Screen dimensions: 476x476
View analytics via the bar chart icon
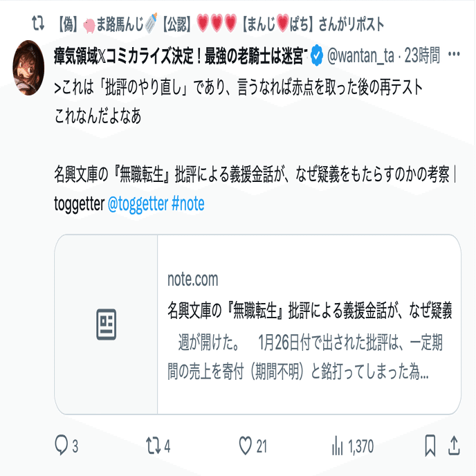click(x=337, y=446)
